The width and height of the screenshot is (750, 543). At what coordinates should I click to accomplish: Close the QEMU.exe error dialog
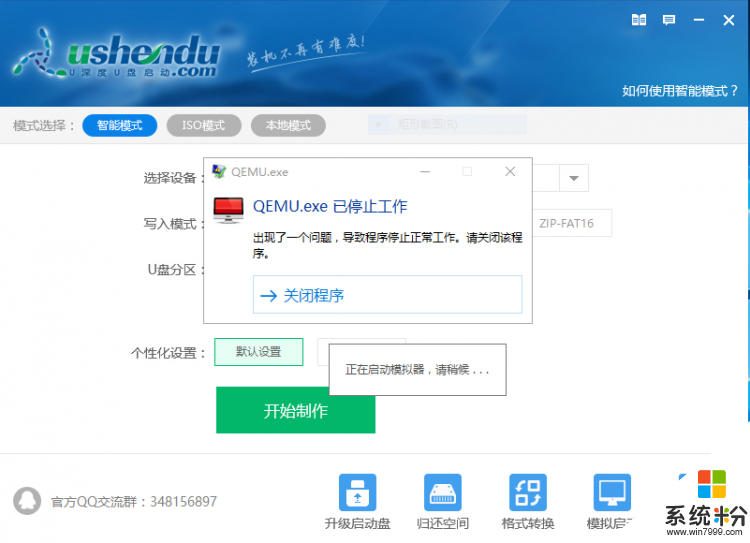tap(510, 171)
